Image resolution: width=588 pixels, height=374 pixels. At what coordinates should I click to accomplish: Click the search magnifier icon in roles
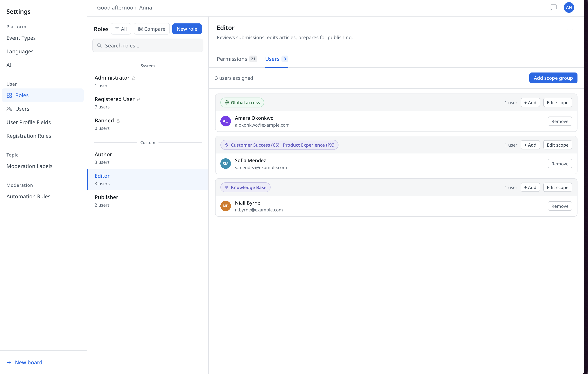coord(99,46)
